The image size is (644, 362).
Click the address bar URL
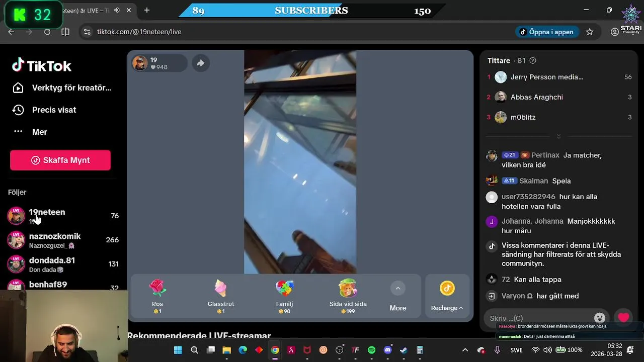(139, 32)
